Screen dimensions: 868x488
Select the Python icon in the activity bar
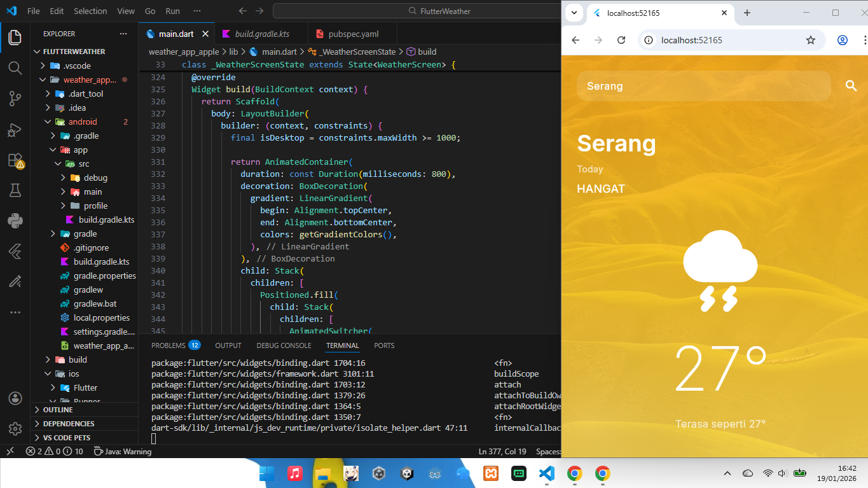click(14, 221)
